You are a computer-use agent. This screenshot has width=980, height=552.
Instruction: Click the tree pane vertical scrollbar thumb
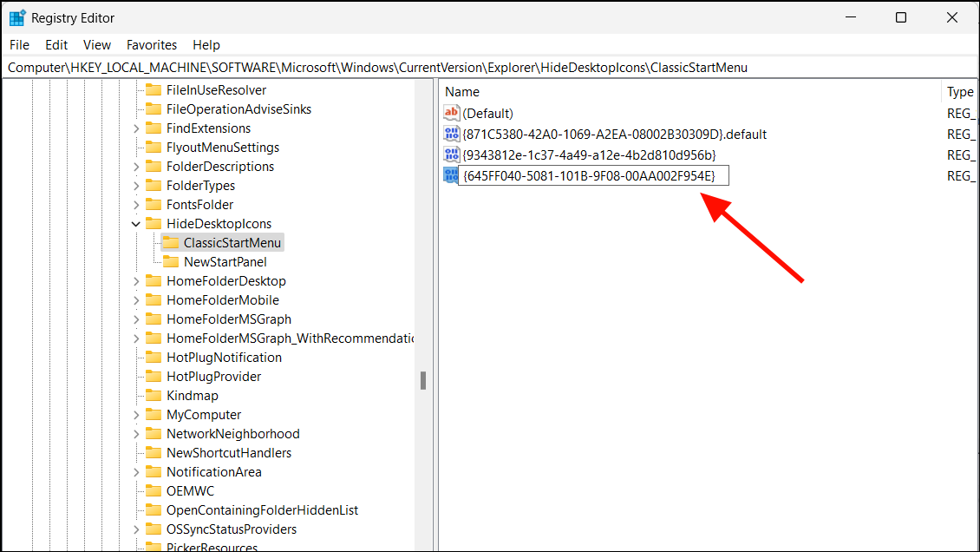[423, 381]
